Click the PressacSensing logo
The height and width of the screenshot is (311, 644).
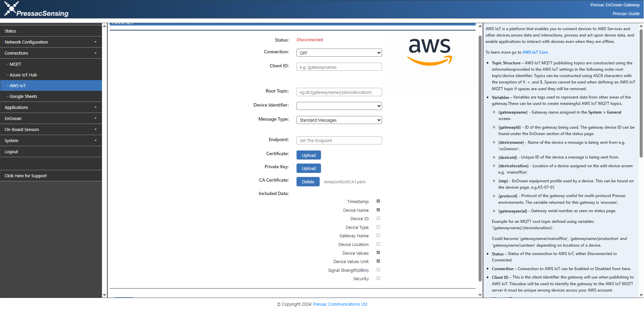point(35,9)
